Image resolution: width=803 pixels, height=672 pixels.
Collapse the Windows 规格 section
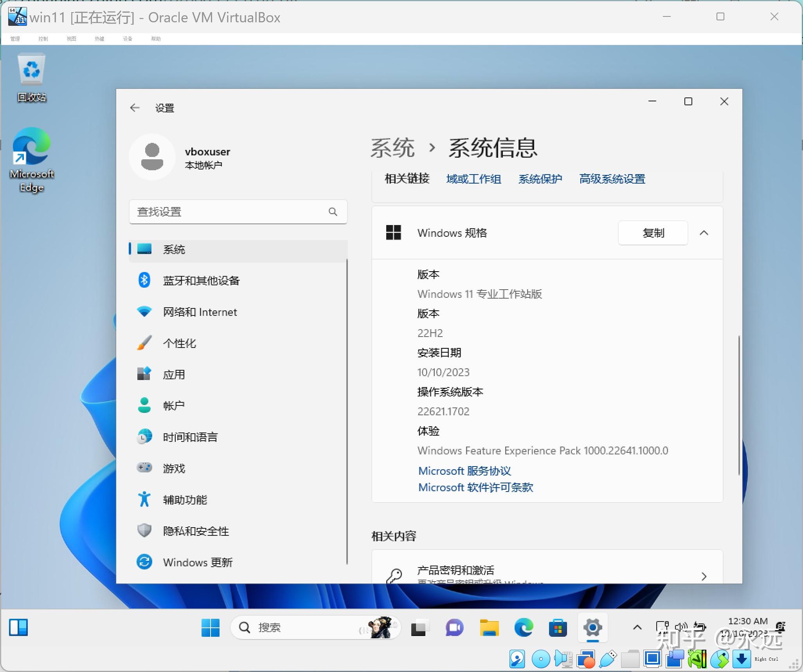[704, 233]
